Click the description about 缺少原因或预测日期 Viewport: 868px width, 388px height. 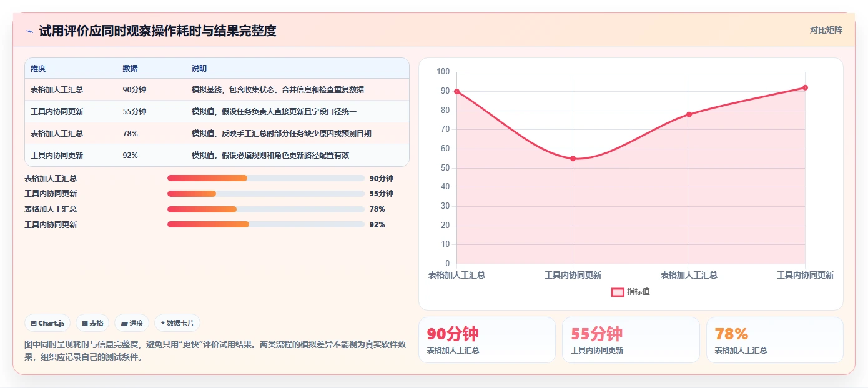(x=282, y=134)
